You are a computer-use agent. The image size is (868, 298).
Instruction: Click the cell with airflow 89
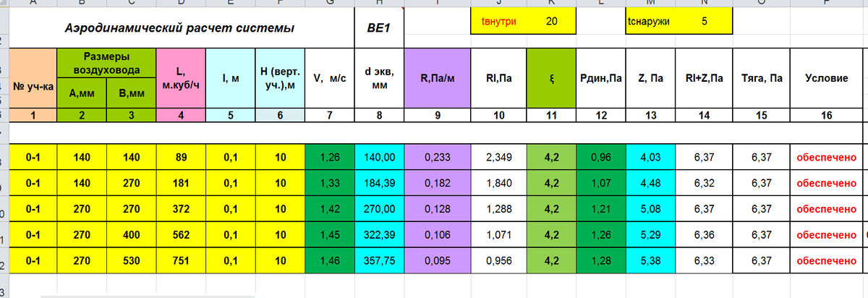coord(181,156)
